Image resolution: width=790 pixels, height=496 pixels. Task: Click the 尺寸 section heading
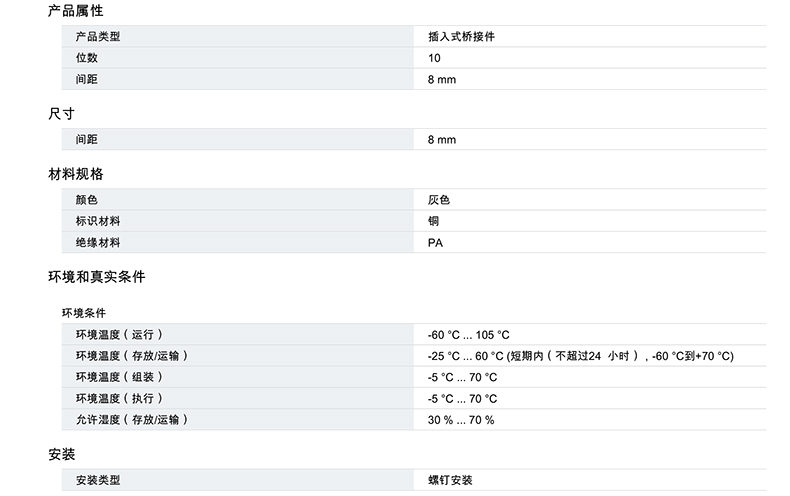62,113
